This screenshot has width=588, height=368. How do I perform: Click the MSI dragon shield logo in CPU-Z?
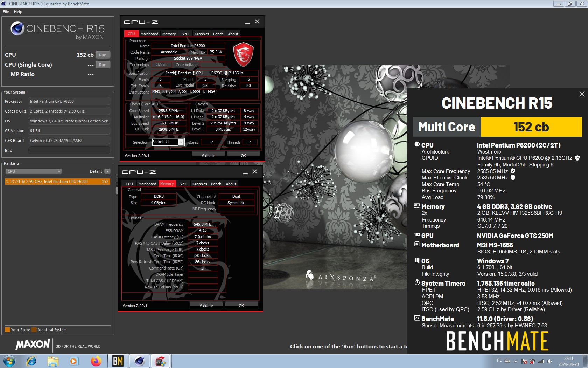[x=243, y=55]
